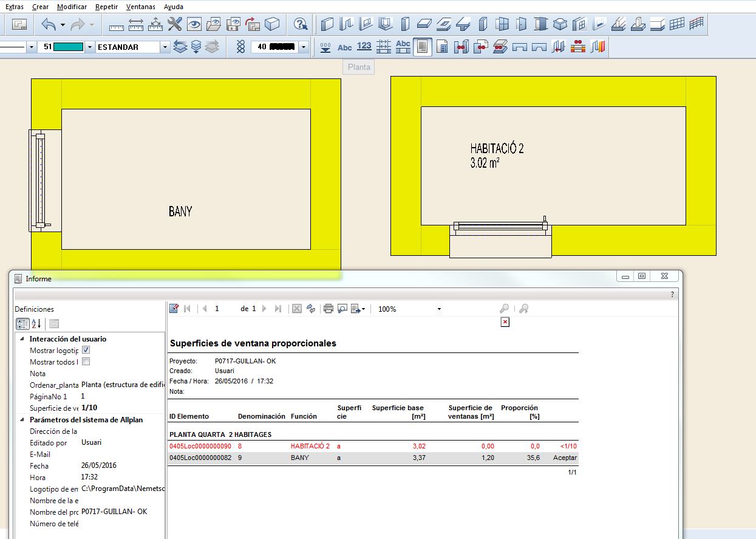This screenshot has height=539, width=756.
Task: Click the 3D cube icon
Action: coord(272,25)
